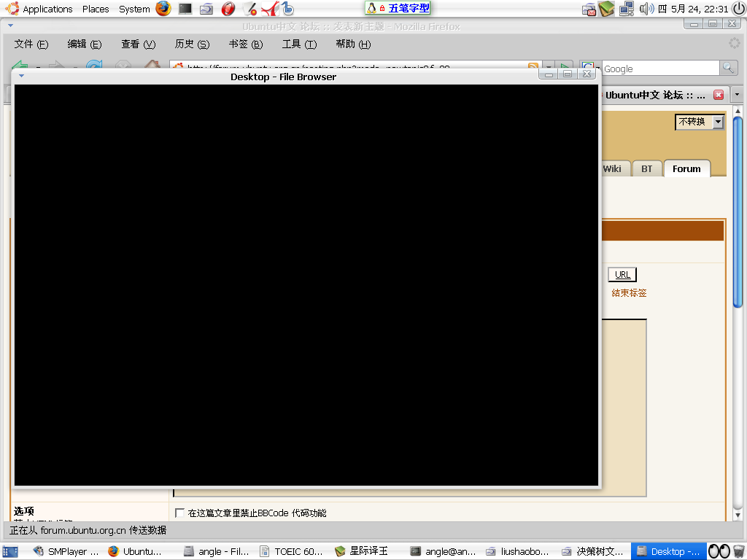Open the 不转换 conversion dropdown
The width and height of the screenshot is (747, 560).
[x=699, y=122]
